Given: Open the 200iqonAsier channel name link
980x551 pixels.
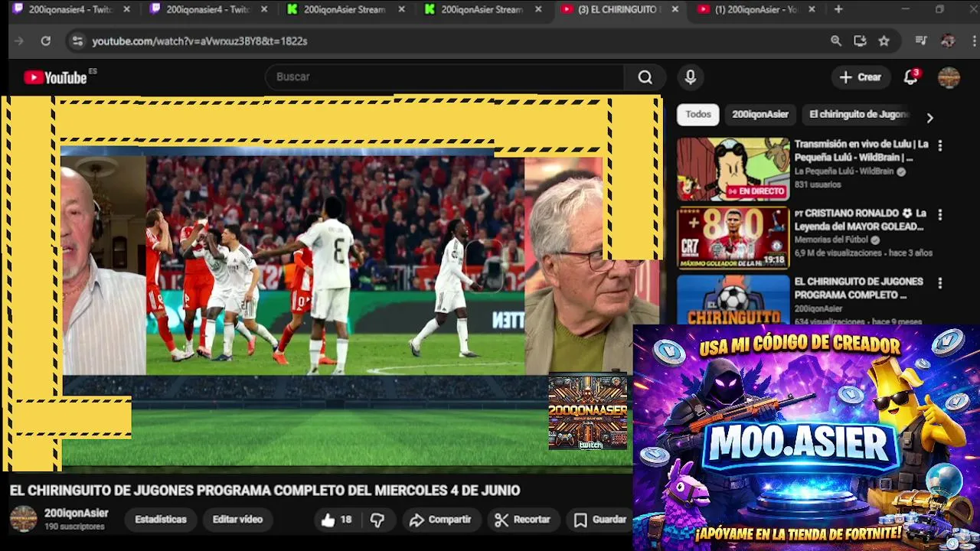Looking at the screenshot, I should click(77, 514).
